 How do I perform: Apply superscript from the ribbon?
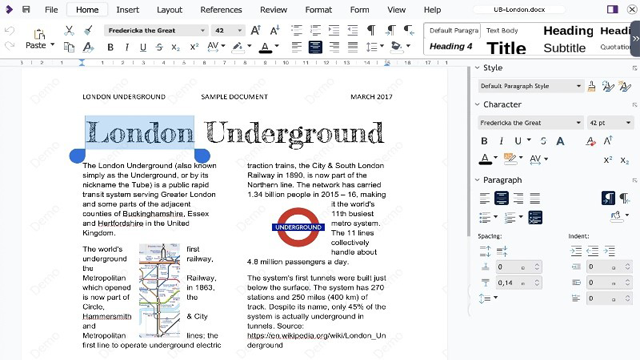click(x=194, y=47)
